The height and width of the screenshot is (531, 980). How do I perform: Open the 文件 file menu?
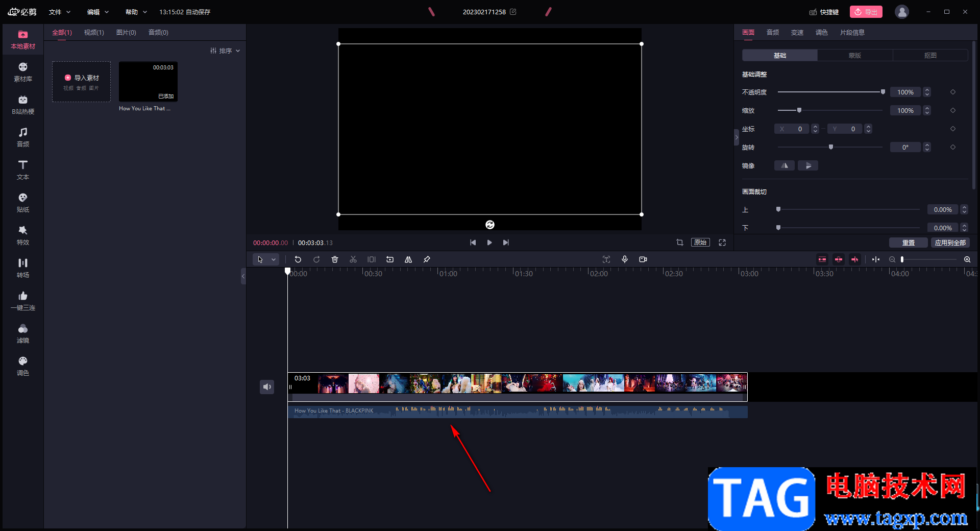[60, 12]
